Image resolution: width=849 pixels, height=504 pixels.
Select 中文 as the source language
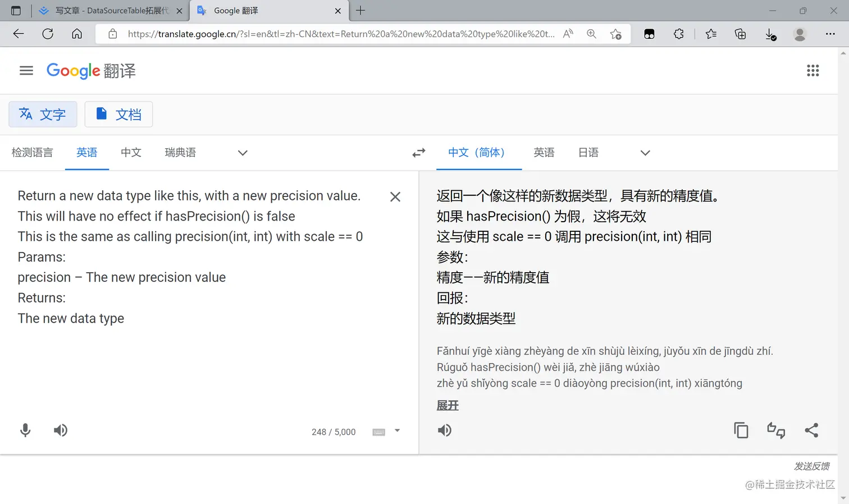131,153
